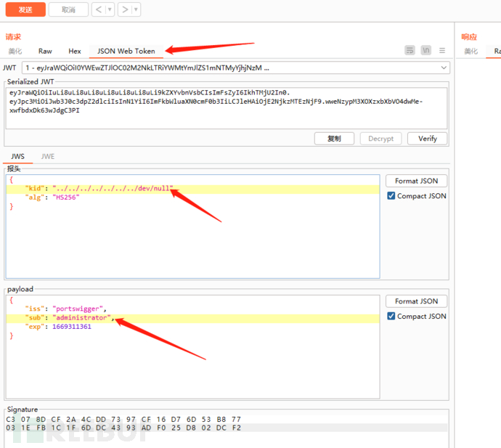Click Format JSON button beside payload

416,301
